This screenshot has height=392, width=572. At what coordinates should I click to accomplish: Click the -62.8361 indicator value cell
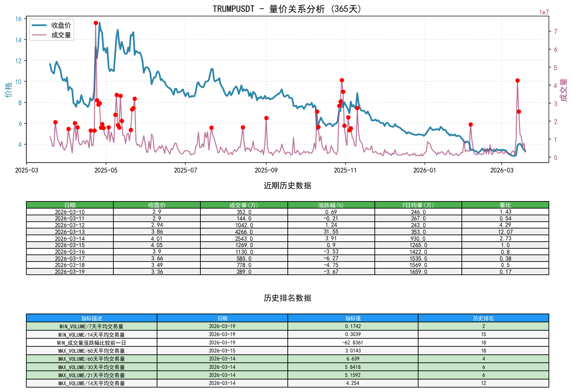point(353,343)
